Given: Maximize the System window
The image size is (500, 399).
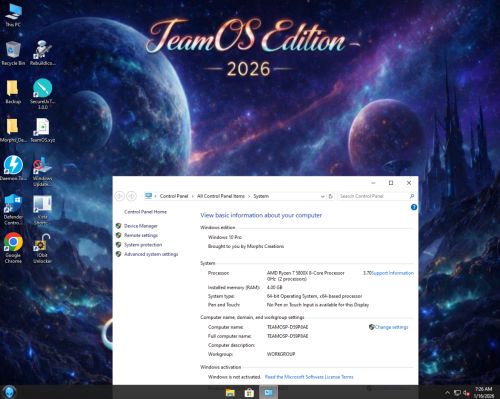Looking at the screenshot, I should [x=391, y=183].
